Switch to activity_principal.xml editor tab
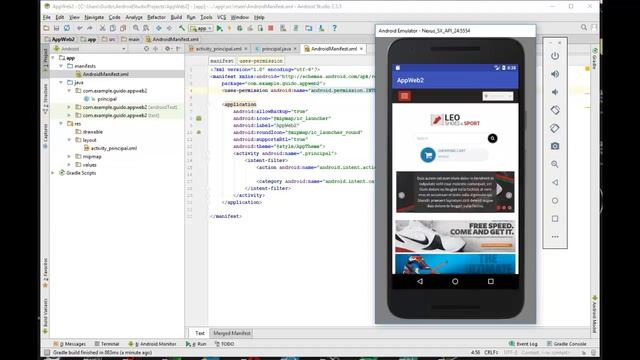 point(218,49)
